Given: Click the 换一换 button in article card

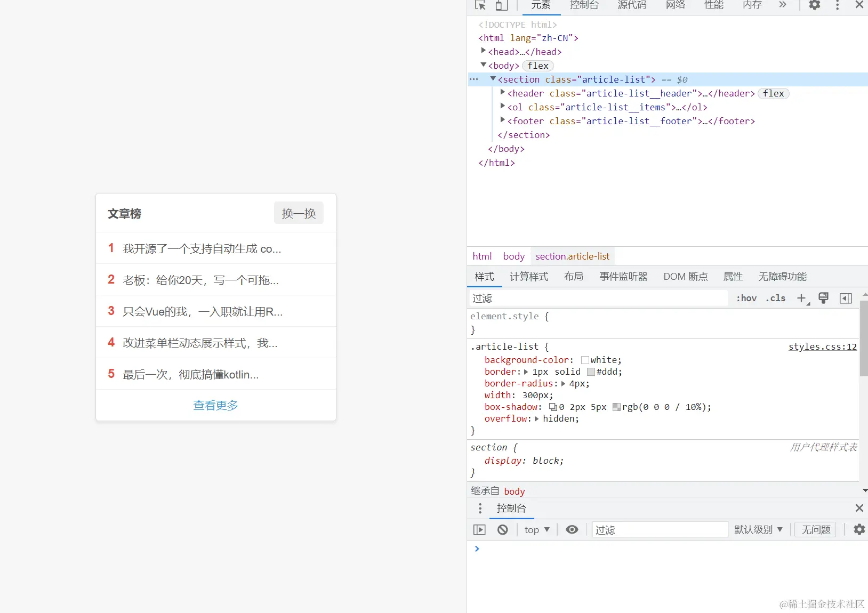Looking at the screenshot, I should [x=299, y=213].
